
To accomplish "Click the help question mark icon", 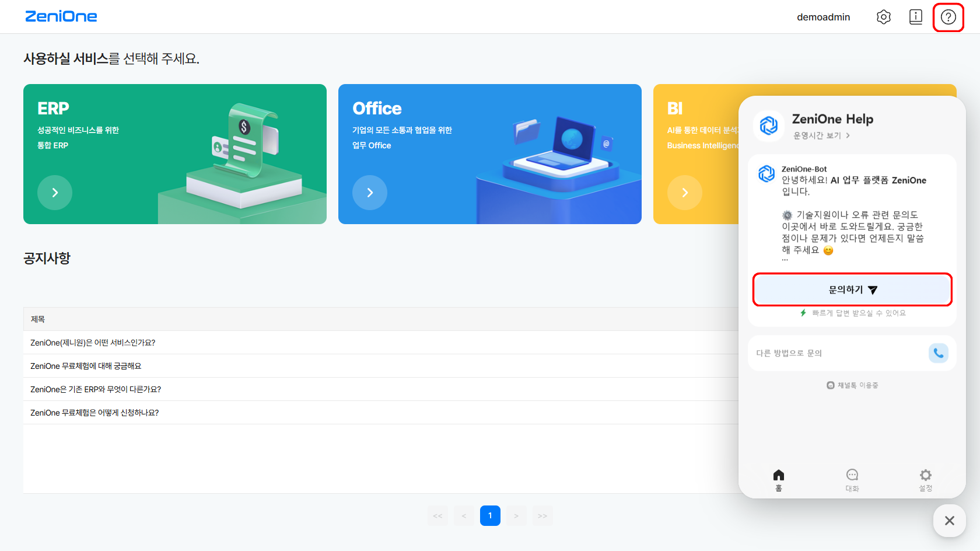I will (949, 17).
